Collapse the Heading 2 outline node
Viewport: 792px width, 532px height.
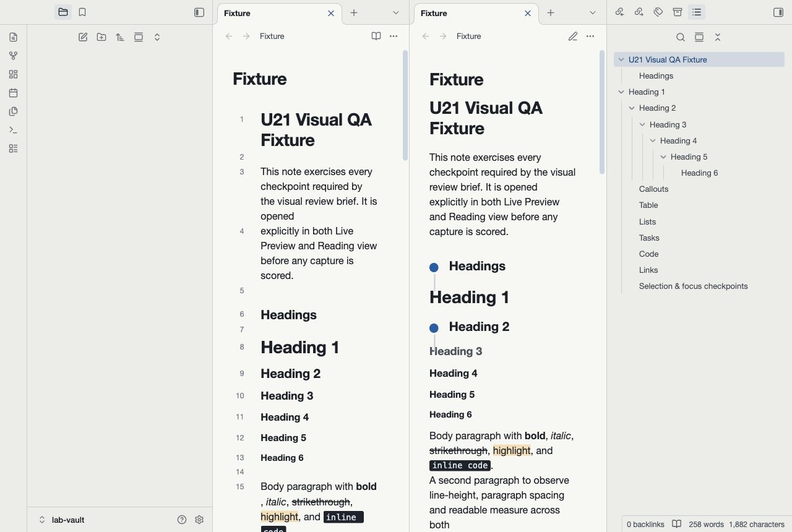(x=632, y=108)
